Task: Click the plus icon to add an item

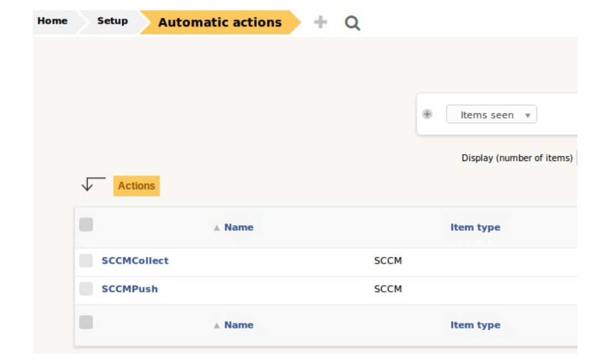Action: pos(320,22)
